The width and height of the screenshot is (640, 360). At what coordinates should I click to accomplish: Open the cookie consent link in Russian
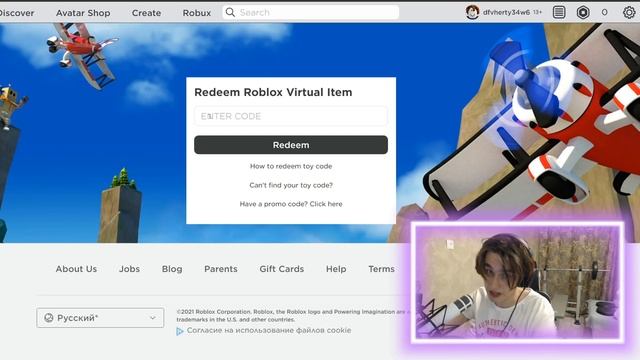click(269, 330)
